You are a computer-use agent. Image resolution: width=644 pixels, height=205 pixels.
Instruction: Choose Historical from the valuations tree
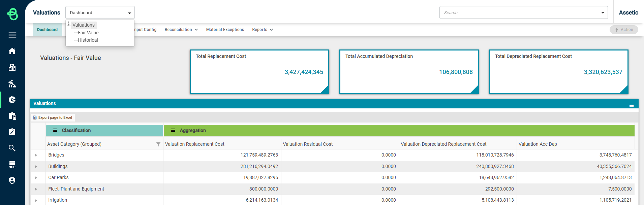(x=88, y=40)
